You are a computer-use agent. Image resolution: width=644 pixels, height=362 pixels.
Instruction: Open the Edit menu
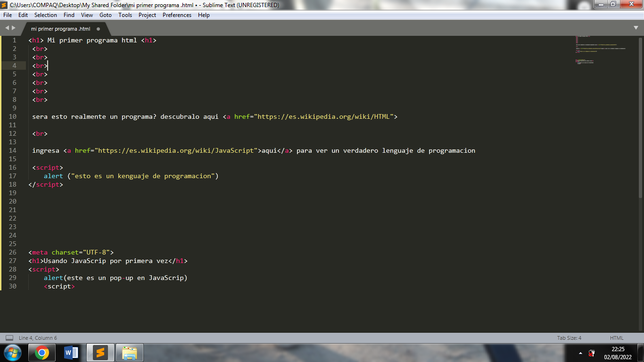point(23,15)
